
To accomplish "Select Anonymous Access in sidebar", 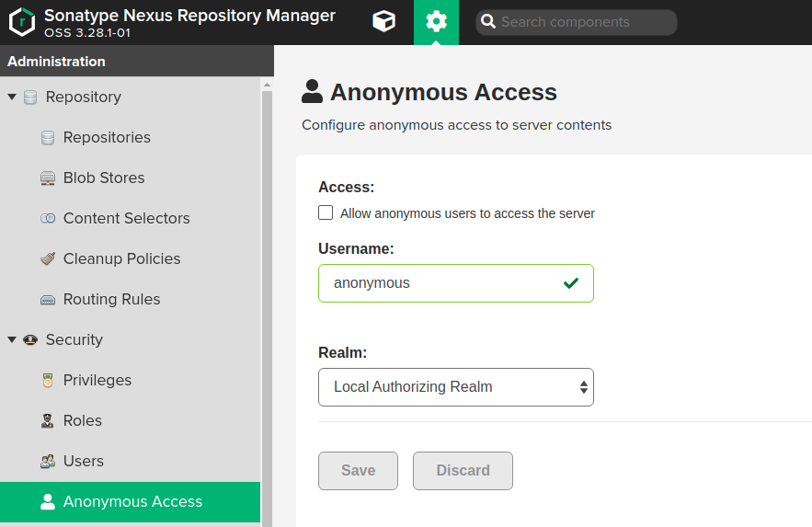I will [x=132, y=502].
